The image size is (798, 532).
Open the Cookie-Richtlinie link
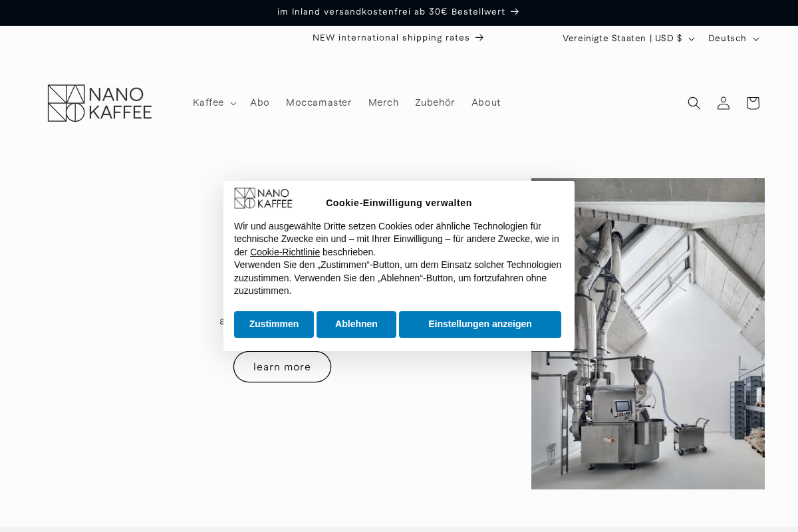coord(285,252)
